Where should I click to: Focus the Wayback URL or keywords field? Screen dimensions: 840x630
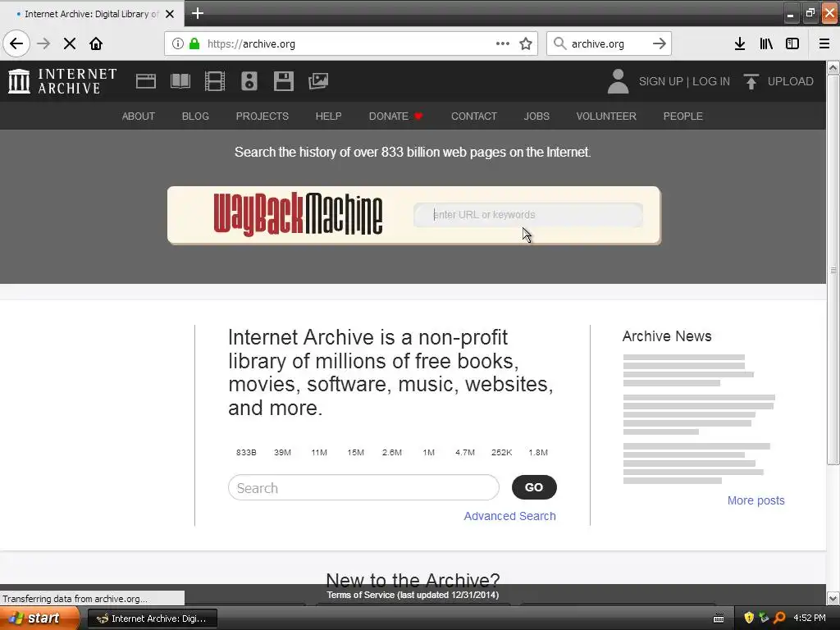coord(528,215)
